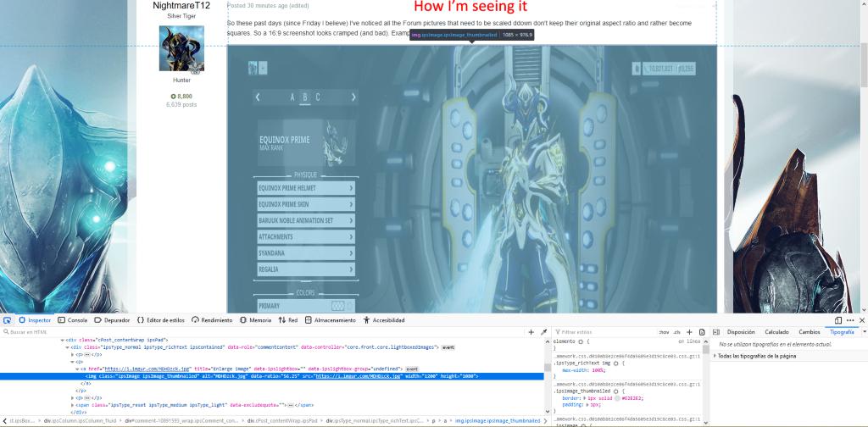Switch to the Memoria tab

(256, 320)
